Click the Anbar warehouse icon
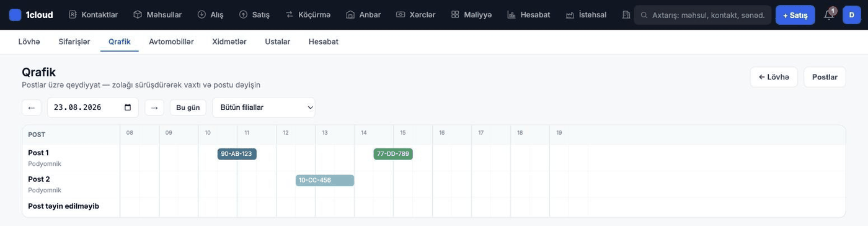 [x=350, y=14]
